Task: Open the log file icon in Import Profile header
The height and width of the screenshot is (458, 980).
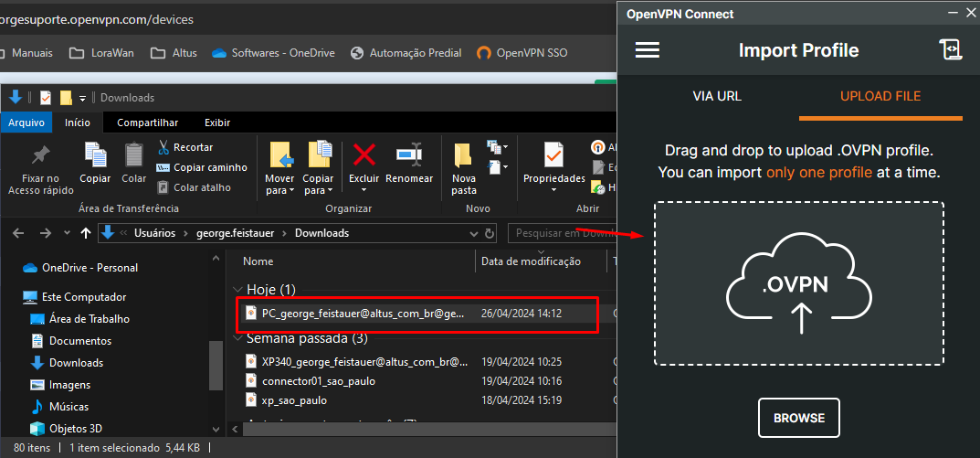Action: click(950, 49)
